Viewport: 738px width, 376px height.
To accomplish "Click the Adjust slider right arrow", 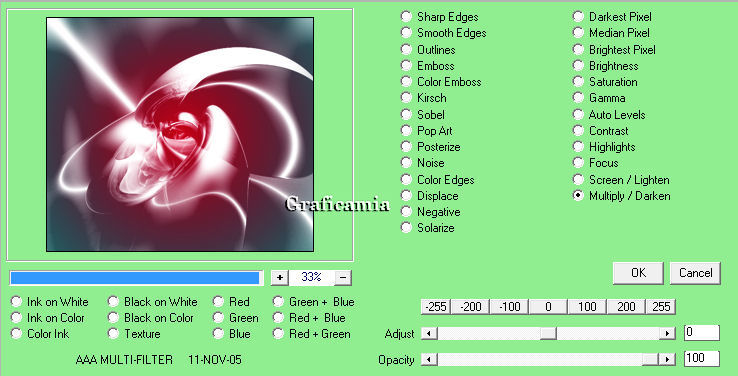I will click(667, 334).
